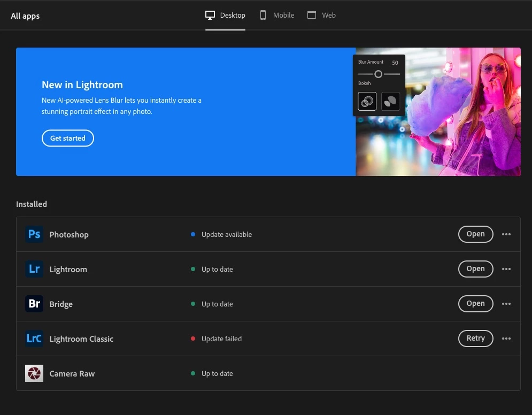Click the desktop monitor icon in tabs
The image size is (532, 415).
[x=210, y=16]
